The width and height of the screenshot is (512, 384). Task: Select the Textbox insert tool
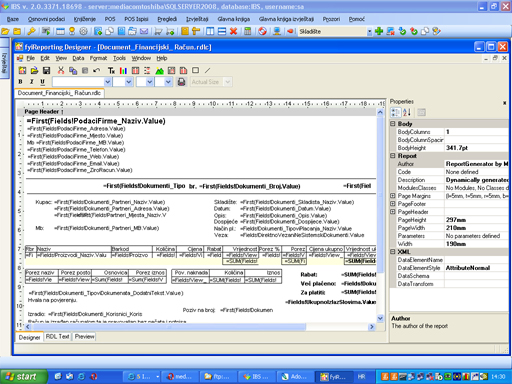coord(111,70)
